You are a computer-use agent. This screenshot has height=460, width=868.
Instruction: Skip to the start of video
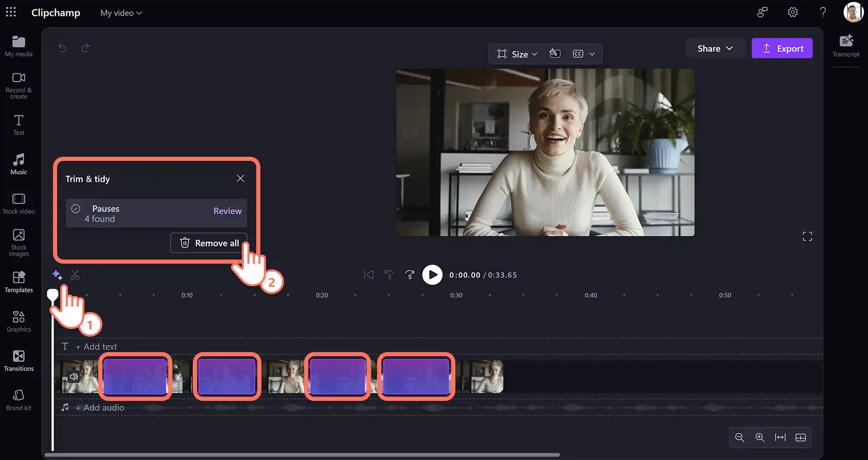[369, 275]
